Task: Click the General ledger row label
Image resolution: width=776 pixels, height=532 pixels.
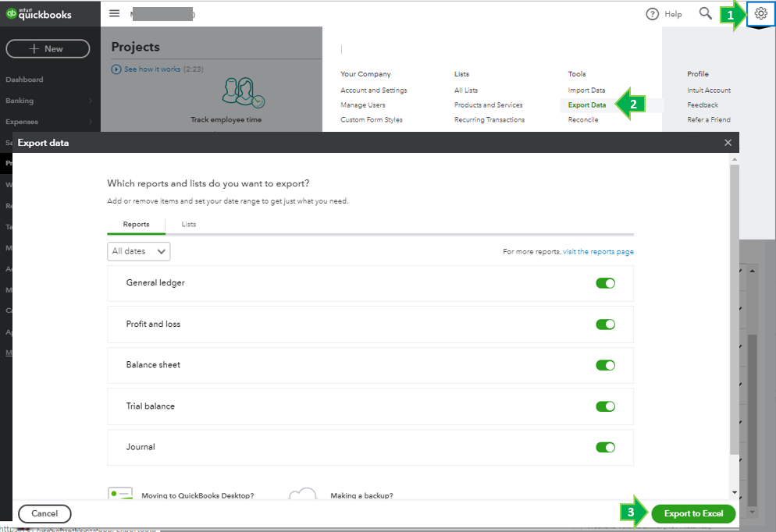Action: pos(155,283)
